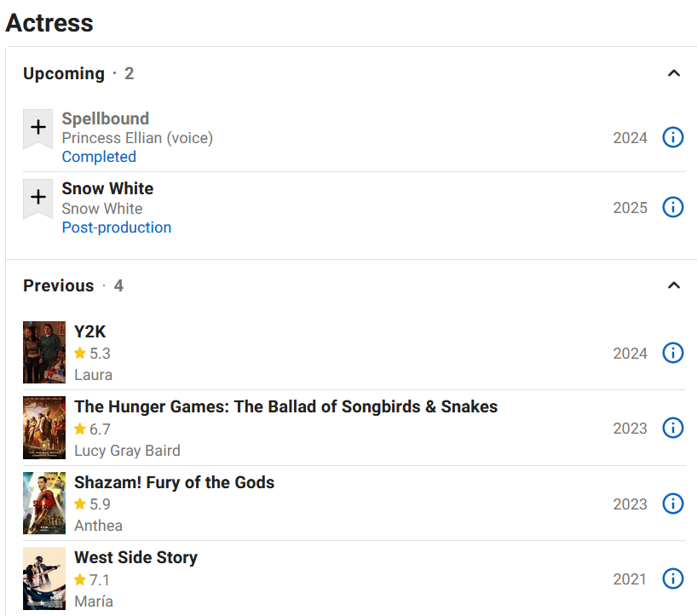Open the Spellbound title link
Viewport: 697px width, 616px height.
(x=105, y=118)
